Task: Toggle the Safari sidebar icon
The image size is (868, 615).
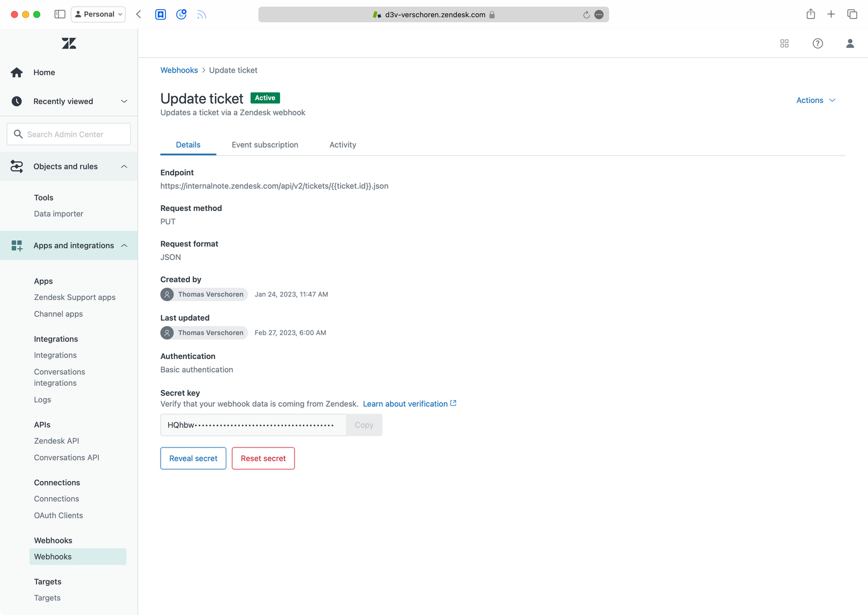Action: [x=59, y=14]
